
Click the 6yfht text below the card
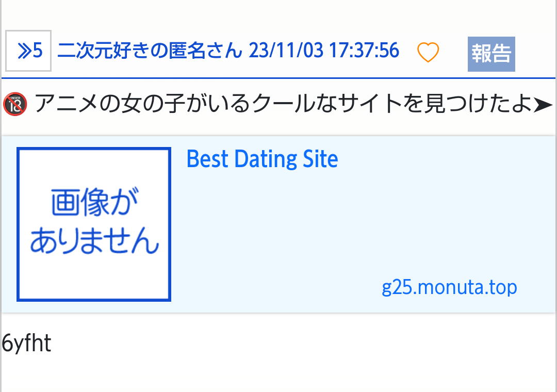pos(26,344)
